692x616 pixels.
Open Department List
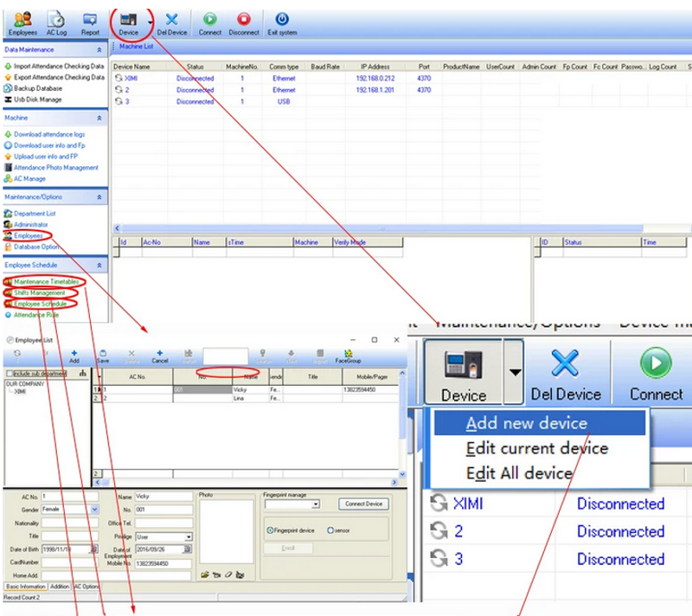[30, 214]
